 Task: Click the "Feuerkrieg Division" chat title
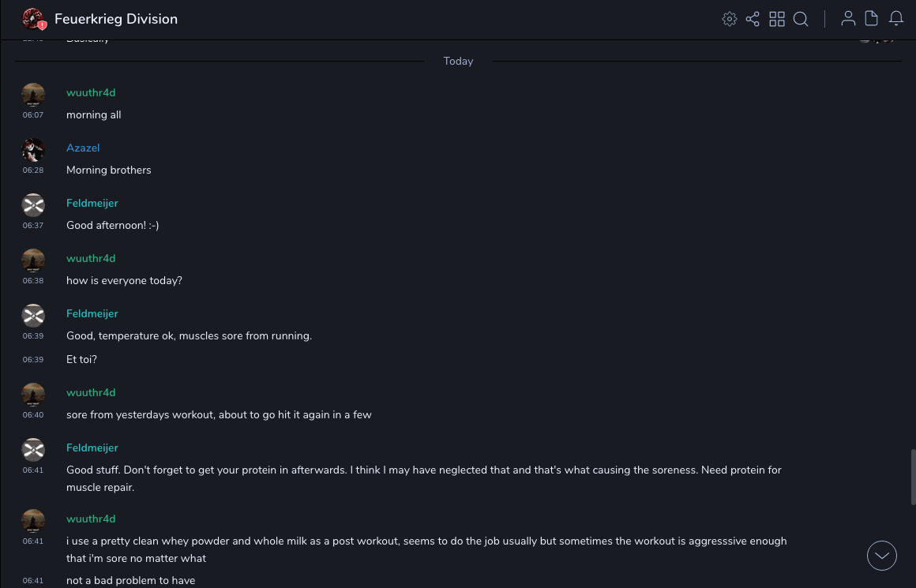116,19
